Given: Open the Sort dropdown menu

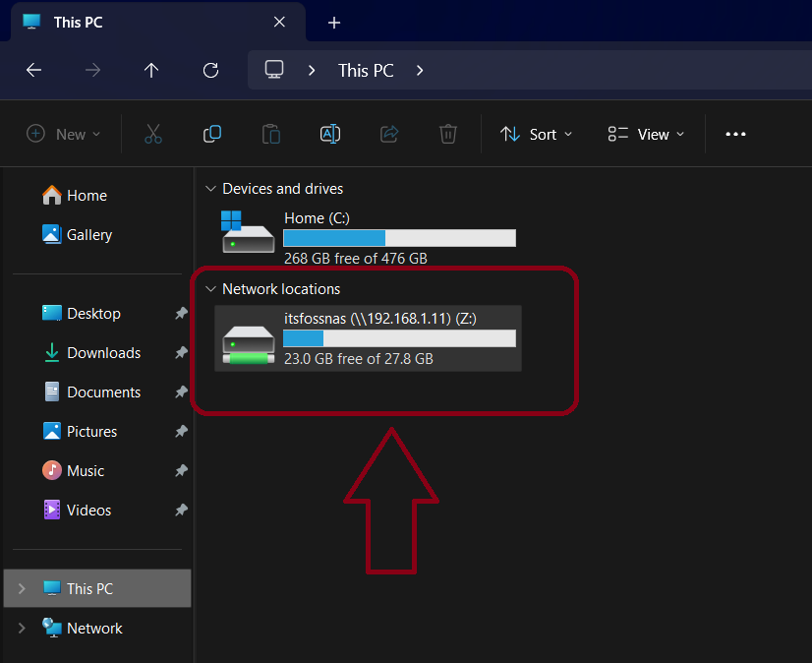Looking at the screenshot, I should pyautogui.click(x=536, y=135).
